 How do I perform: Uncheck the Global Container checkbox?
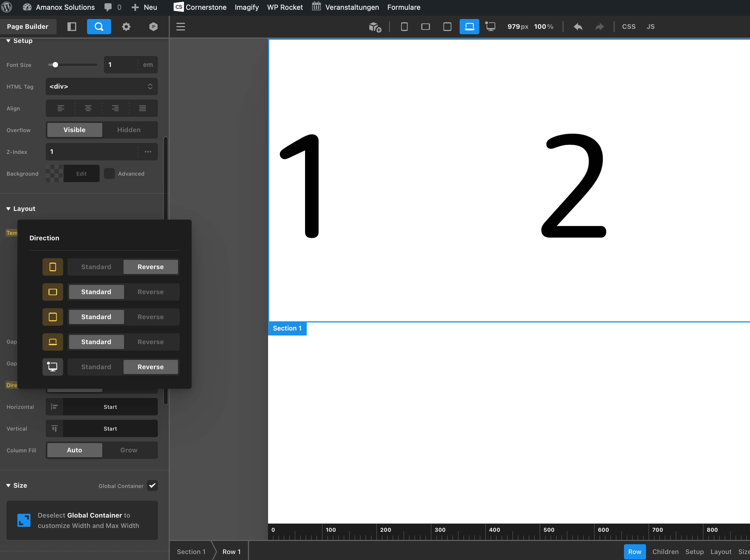[x=152, y=486]
